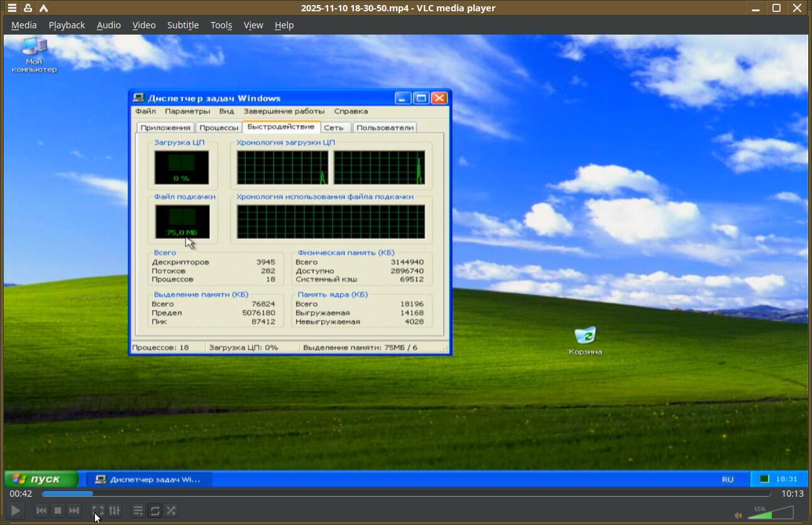Click the playback seek bar

(406, 494)
